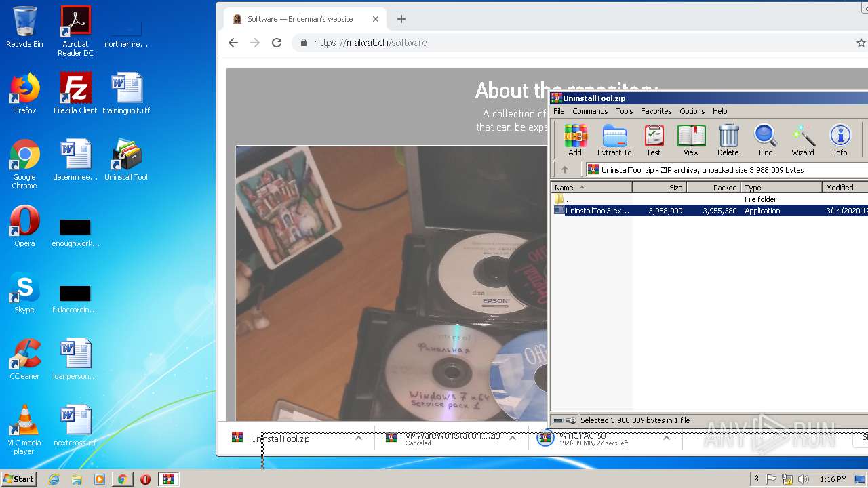Image resolution: width=868 pixels, height=488 pixels.
Task: Open the Tools menu in WinRAR
Action: (x=625, y=111)
